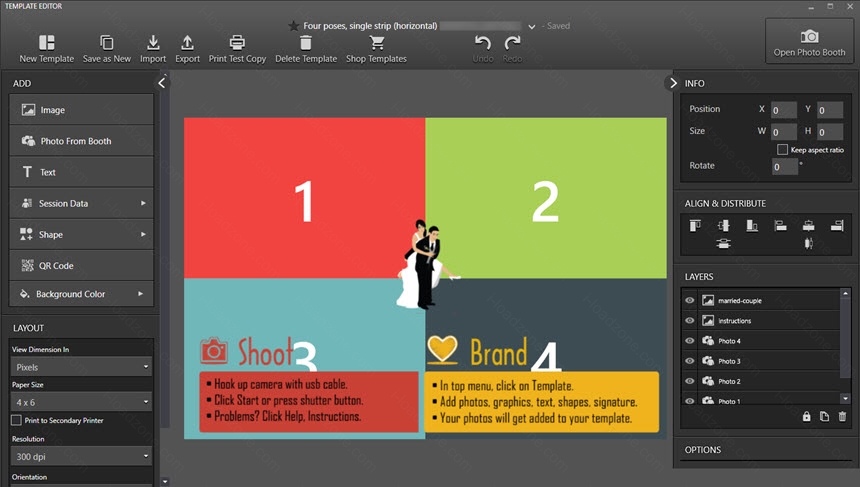Click the Export template icon

tap(188, 43)
